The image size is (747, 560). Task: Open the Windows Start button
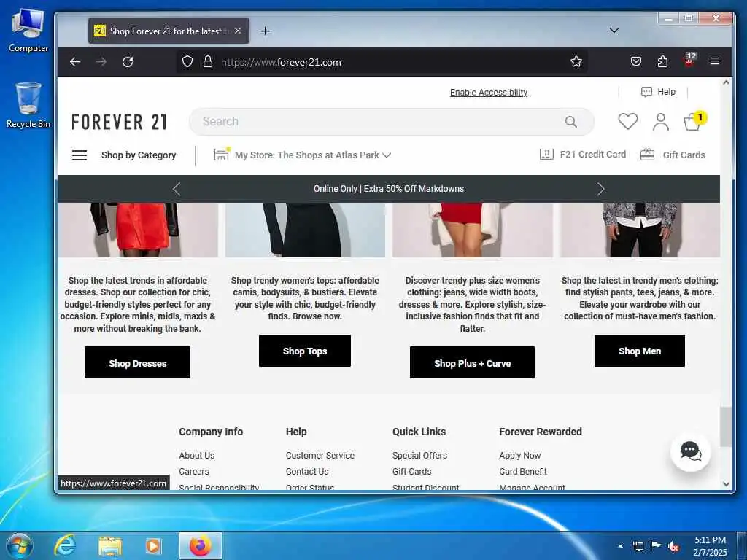click(x=20, y=546)
